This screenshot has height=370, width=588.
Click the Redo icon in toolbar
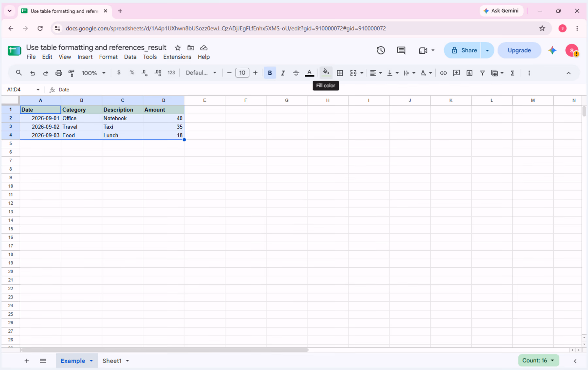click(46, 73)
